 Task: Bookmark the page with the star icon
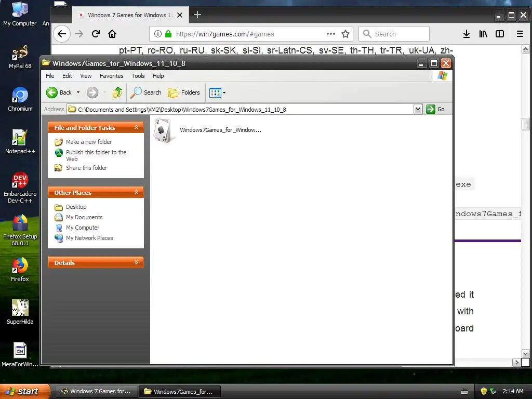click(x=345, y=34)
